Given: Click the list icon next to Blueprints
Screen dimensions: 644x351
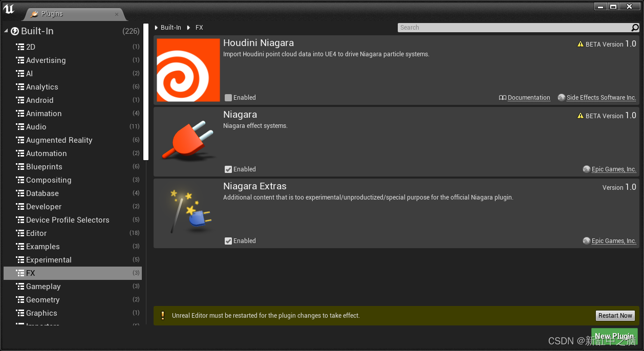Looking at the screenshot, I should (20, 167).
